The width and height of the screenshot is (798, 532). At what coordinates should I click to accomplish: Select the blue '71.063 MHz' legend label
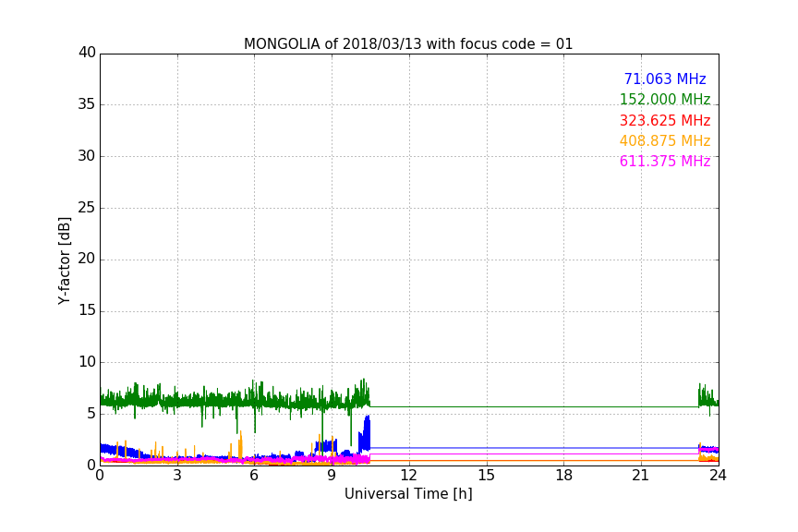coord(665,79)
